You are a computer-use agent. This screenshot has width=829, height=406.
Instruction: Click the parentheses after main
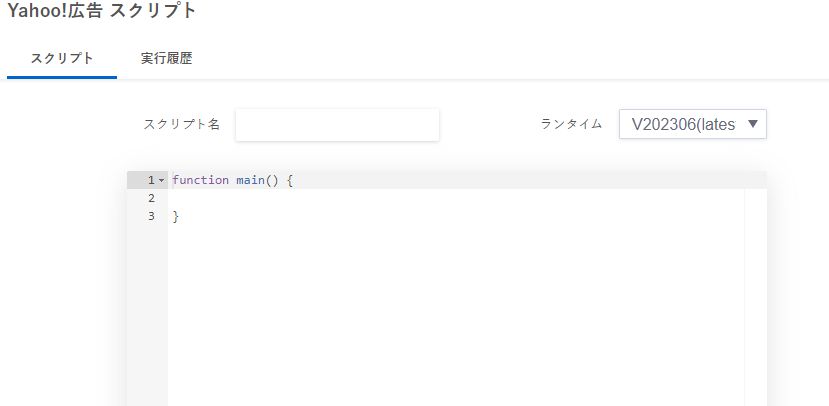point(272,180)
